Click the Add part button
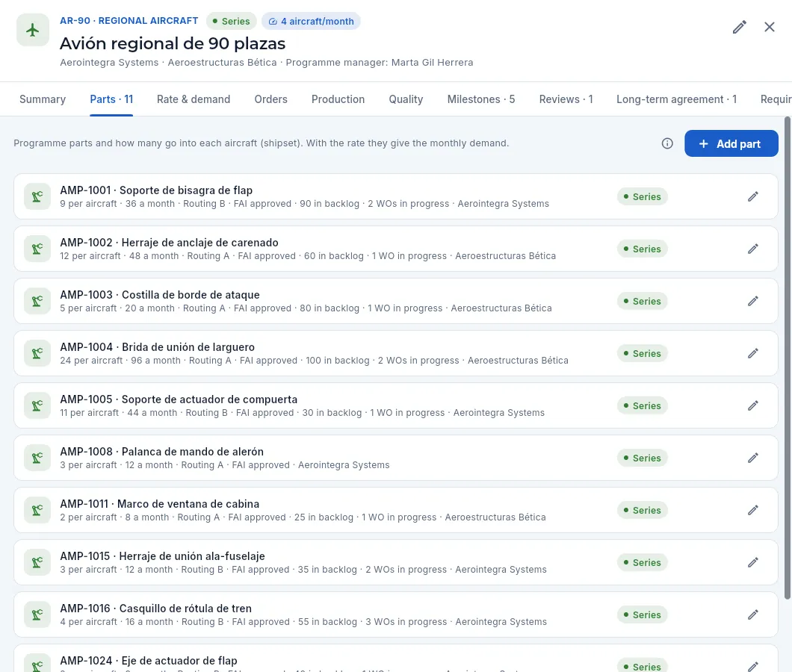The width and height of the screenshot is (792, 672). (x=731, y=144)
